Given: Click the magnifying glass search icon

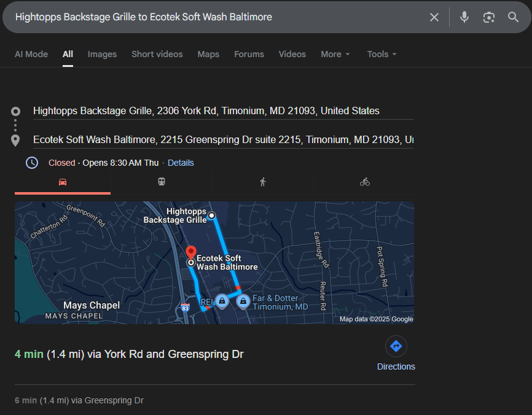Looking at the screenshot, I should 514,17.
